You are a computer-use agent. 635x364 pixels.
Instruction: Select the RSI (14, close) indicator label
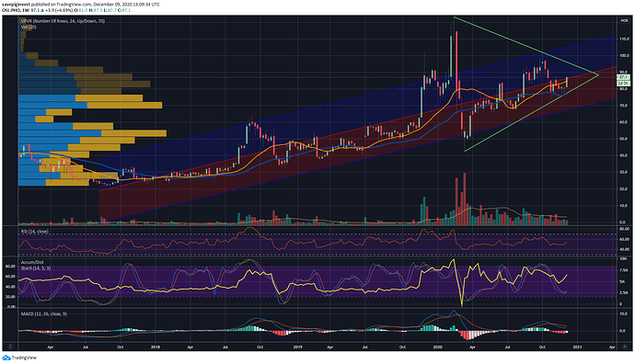pos(34,232)
